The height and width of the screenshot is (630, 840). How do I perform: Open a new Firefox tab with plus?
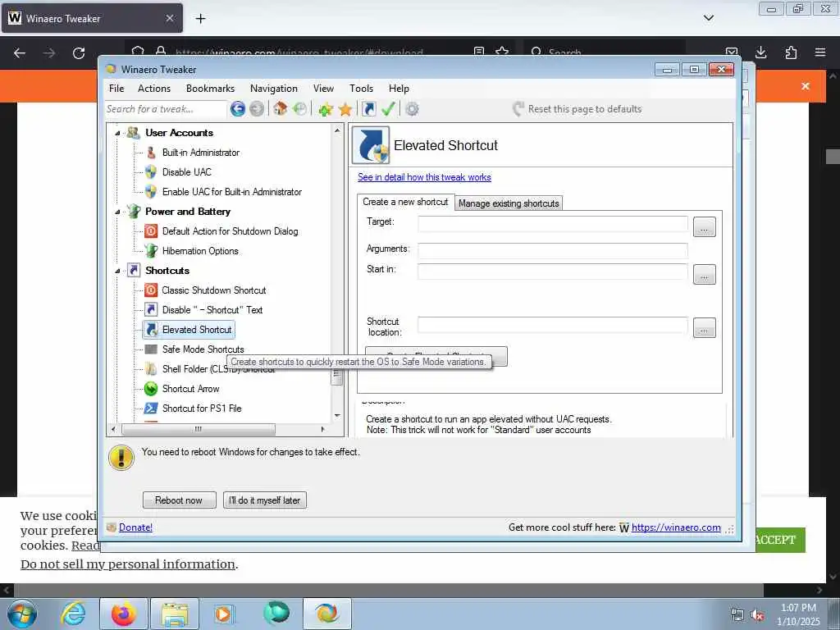click(200, 19)
